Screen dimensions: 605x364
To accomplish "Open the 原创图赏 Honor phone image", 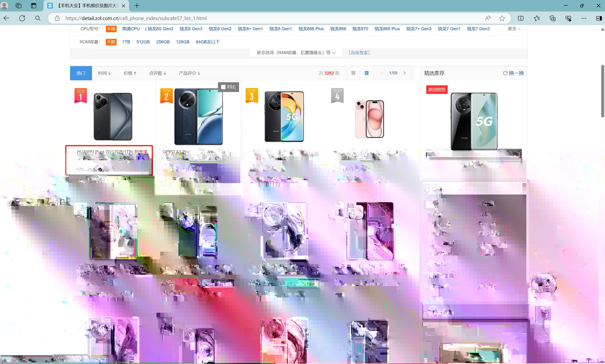I will (474, 121).
